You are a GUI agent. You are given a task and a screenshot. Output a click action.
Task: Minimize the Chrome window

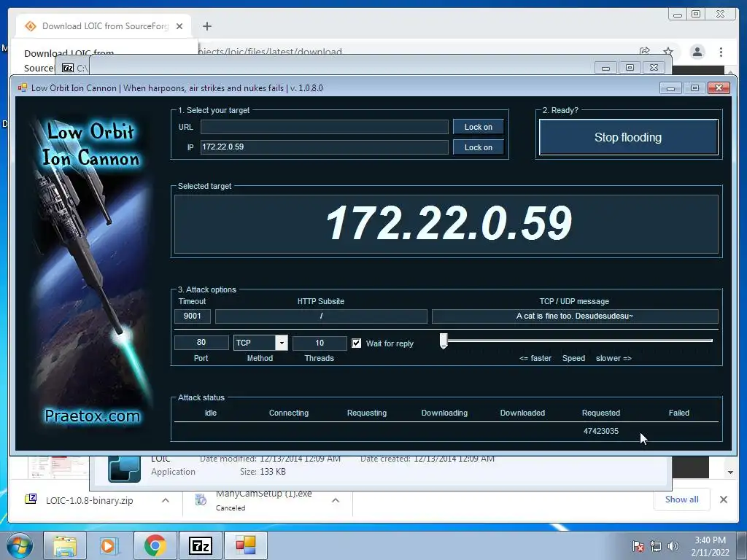tap(678, 15)
